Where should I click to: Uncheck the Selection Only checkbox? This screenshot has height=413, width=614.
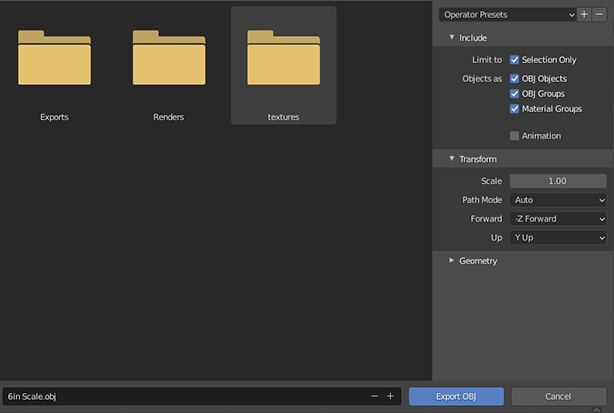(x=515, y=60)
